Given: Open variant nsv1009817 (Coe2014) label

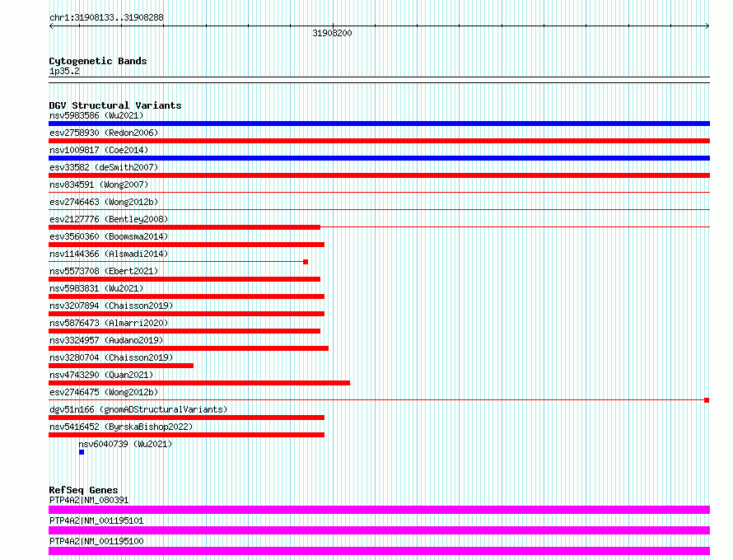Looking at the screenshot, I should tap(99, 150).
